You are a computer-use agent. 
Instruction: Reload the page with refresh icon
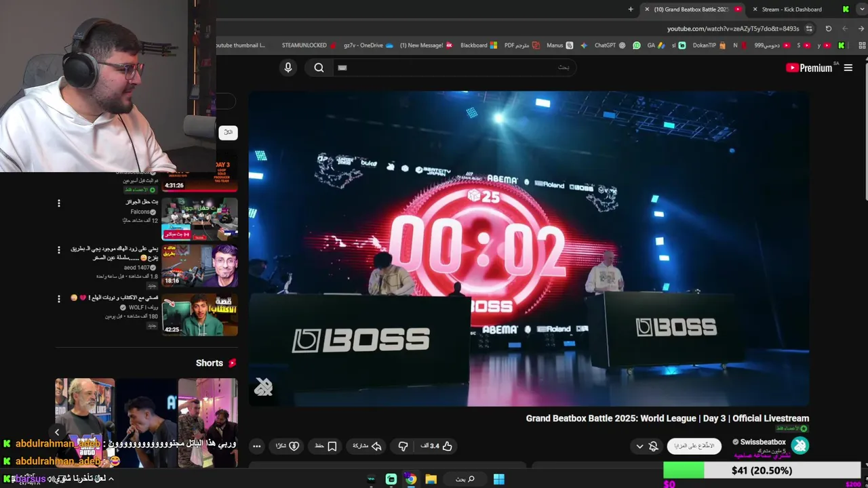(828, 28)
